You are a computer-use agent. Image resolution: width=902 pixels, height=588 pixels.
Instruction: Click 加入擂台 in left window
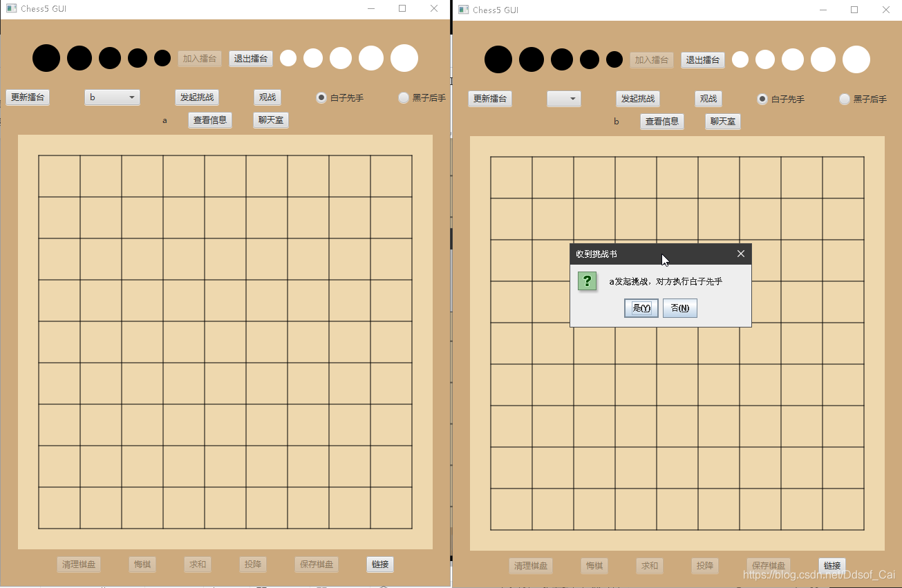tap(200, 59)
